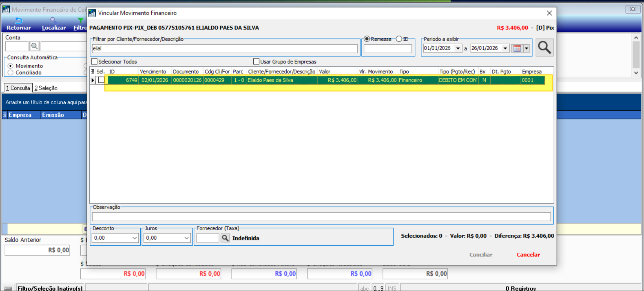Switch to the 1 Consulta tab

point(18,88)
